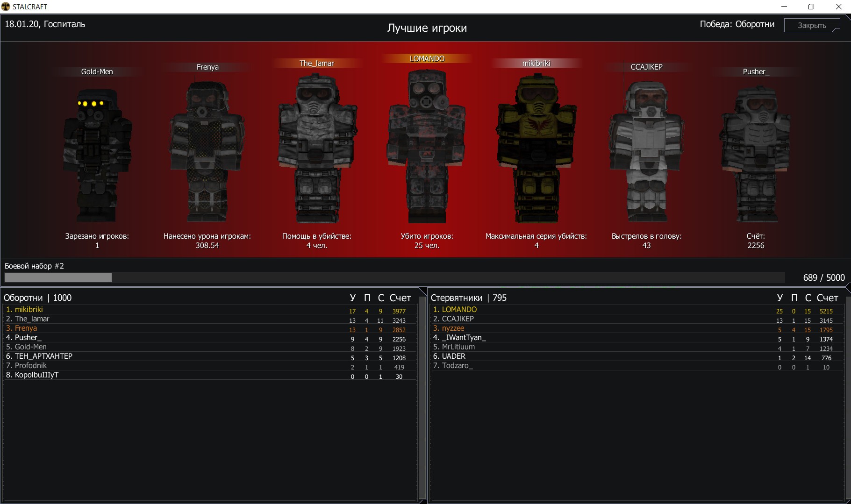
Task: Click the Победа: Оборотни result text
Action: point(737,24)
